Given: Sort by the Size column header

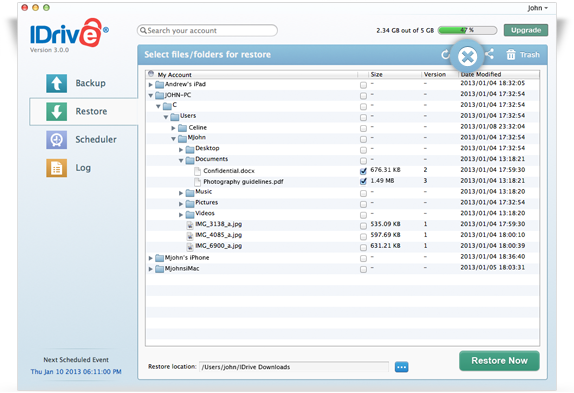Looking at the screenshot, I should tap(394, 75).
